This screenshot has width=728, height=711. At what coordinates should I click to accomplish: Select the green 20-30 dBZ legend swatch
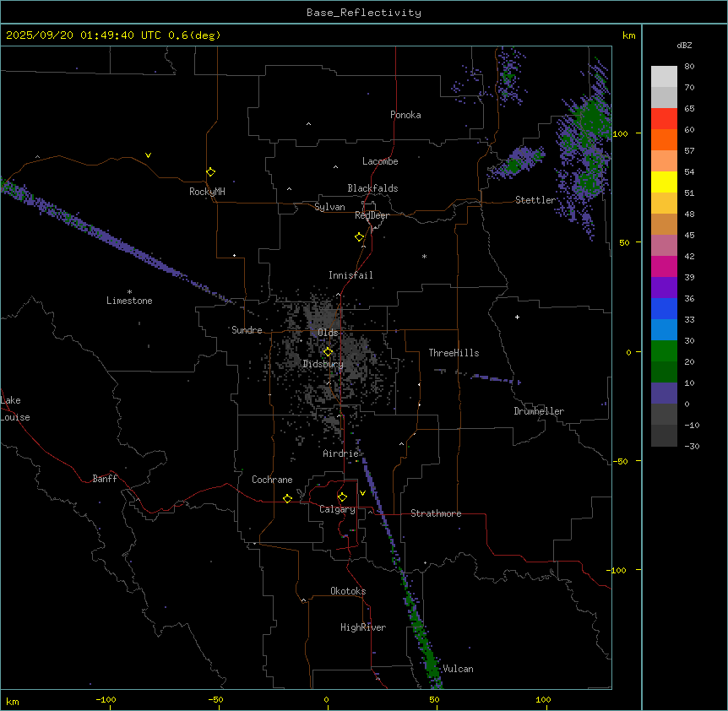664,351
